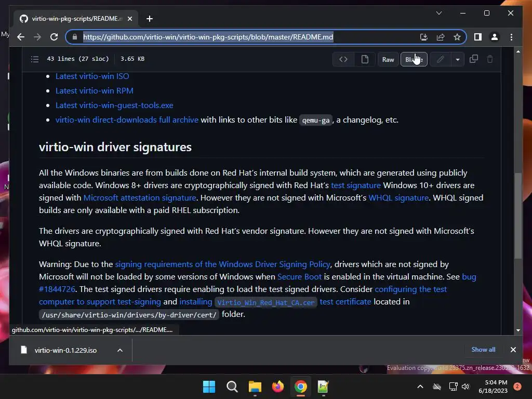Close the downloads bar

tap(513, 350)
